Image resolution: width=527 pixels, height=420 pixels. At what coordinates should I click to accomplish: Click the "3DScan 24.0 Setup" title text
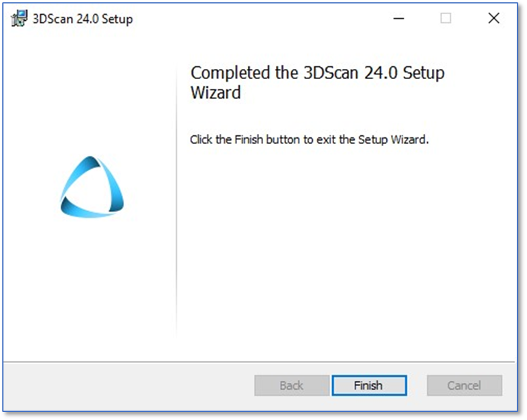pyautogui.click(x=82, y=19)
